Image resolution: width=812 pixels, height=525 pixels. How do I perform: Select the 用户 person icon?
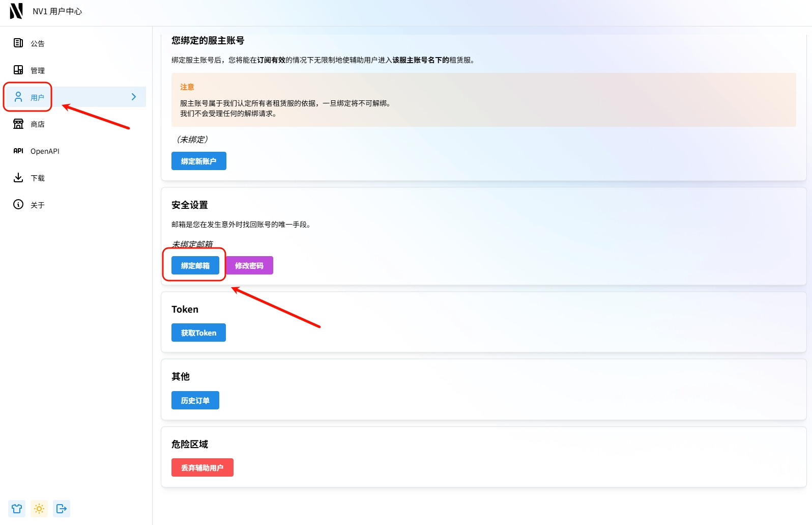click(18, 97)
